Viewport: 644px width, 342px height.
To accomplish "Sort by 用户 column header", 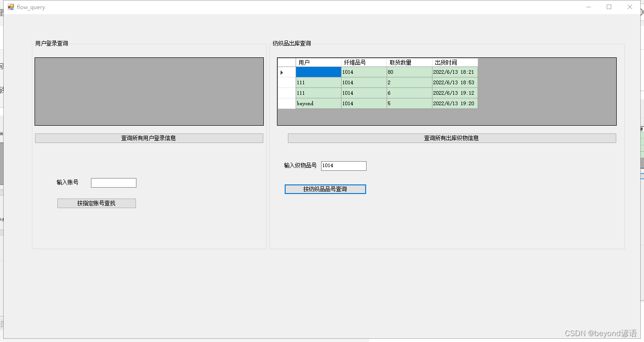I will click(x=318, y=62).
